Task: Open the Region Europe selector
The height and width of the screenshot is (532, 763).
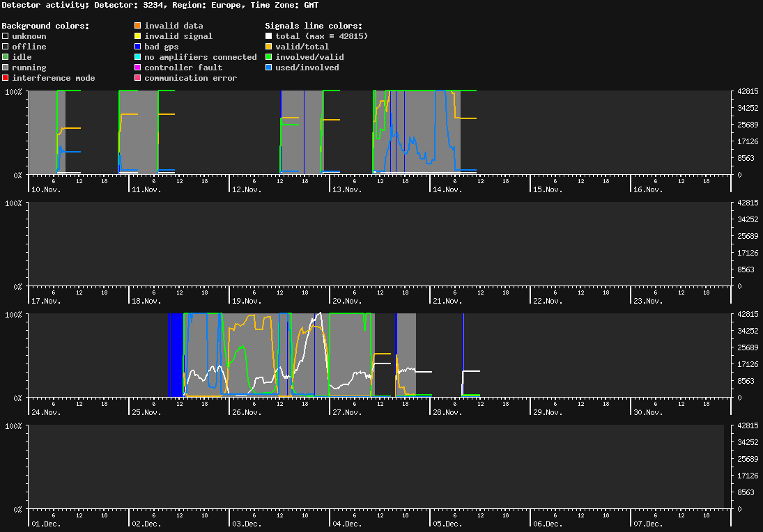Action: (206, 4)
